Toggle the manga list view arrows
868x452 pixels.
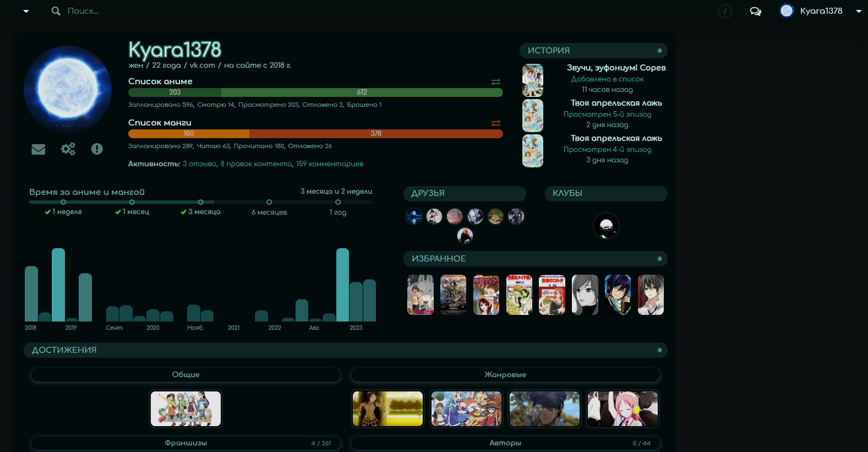click(496, 123)
